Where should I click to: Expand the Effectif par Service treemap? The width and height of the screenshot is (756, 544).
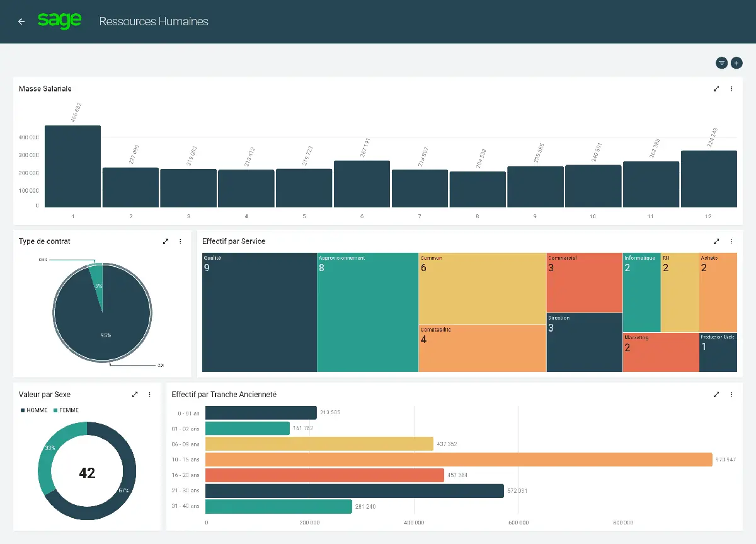coord(716,241)
